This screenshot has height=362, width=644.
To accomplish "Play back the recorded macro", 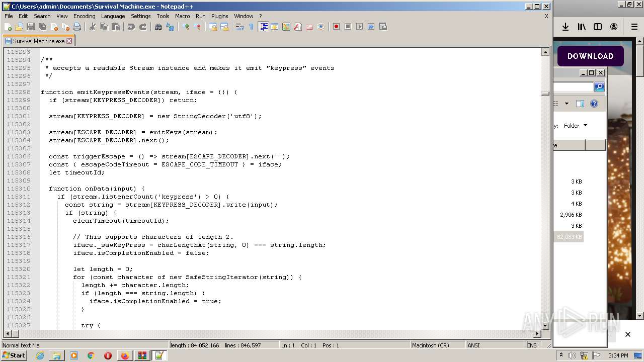I will [x=359, y=27].
